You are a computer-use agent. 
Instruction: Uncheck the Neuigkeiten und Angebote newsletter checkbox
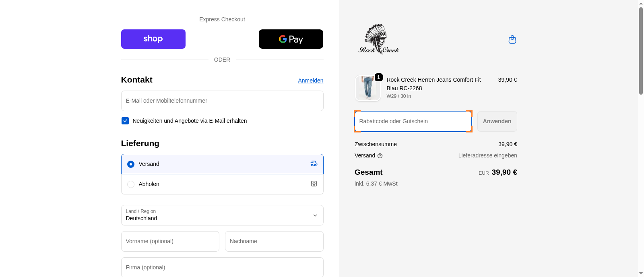tap(125, 121)
